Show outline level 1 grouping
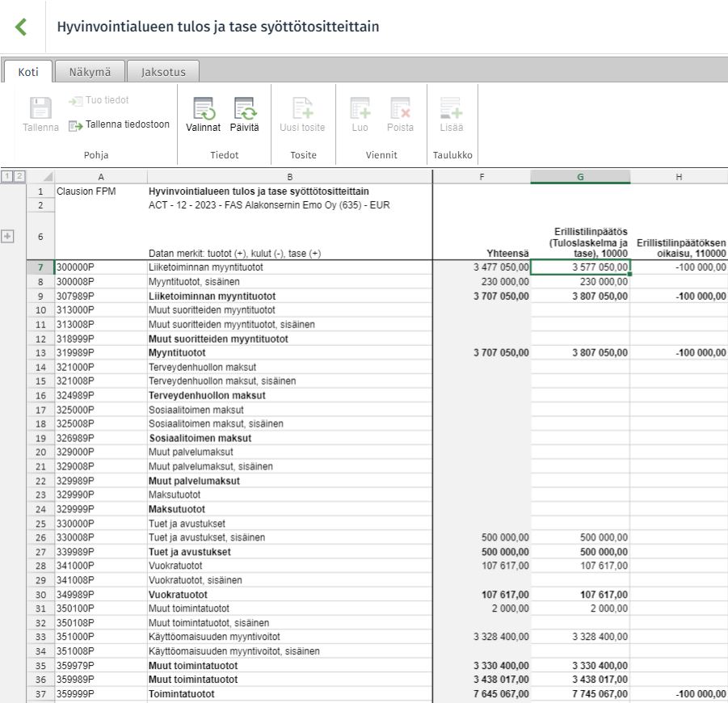 coord(7,176)
